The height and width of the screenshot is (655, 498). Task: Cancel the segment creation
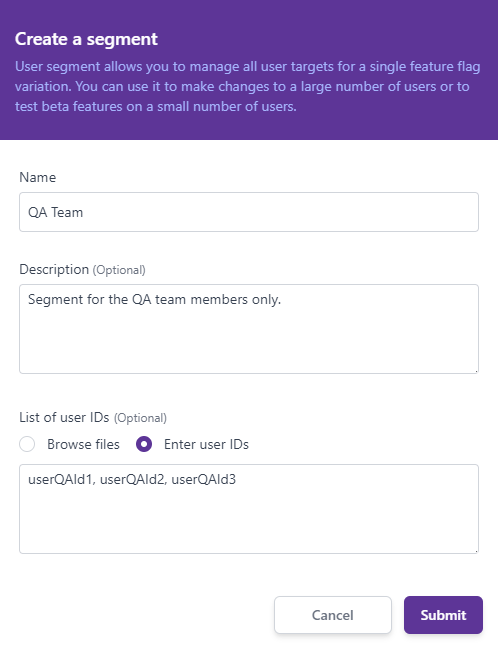tap(333, 615)
